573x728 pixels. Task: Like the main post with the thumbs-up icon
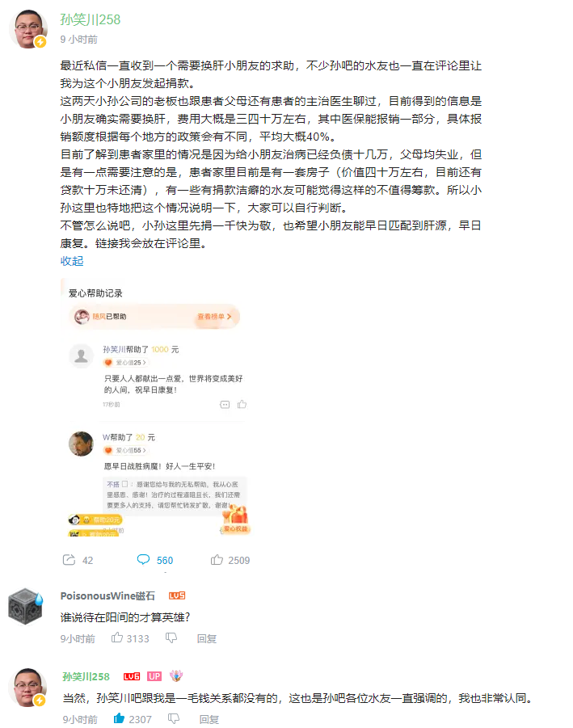217,559
